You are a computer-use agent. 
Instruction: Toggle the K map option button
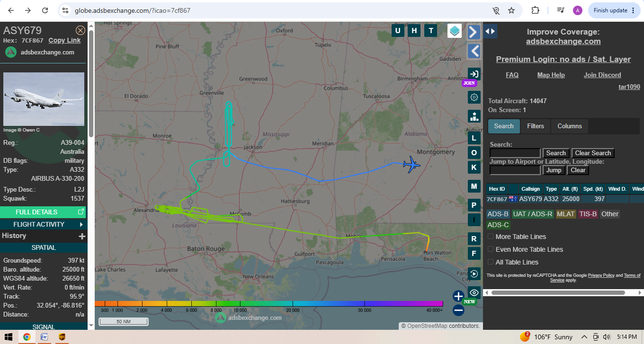[474, 167]
